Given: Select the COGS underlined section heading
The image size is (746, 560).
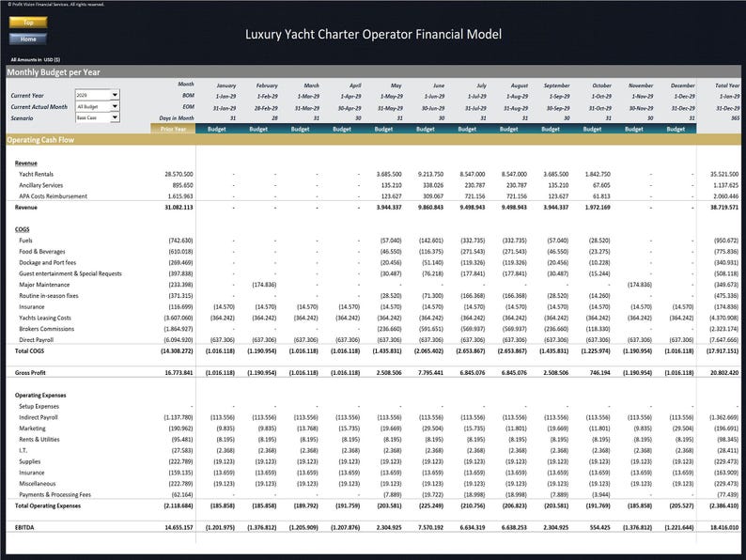Looking at the screenshot, I should pos(22,229).
